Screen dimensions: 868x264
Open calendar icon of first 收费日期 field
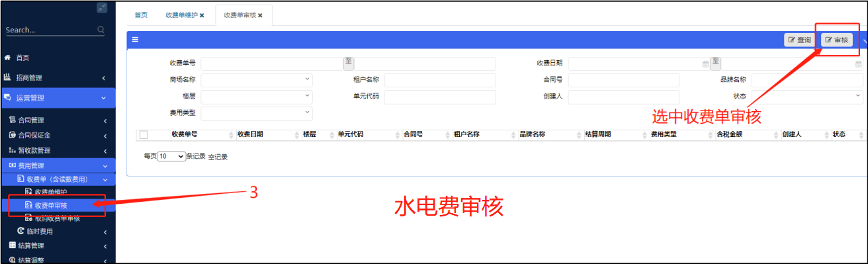pyautogui.click(x=705, y=64)
